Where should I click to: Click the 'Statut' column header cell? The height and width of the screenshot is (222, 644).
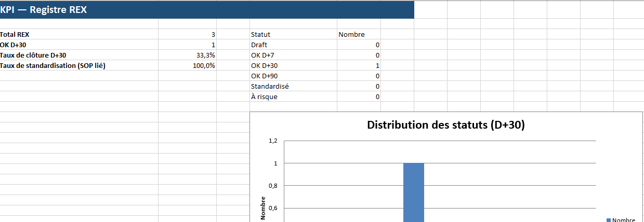(260, 35)
